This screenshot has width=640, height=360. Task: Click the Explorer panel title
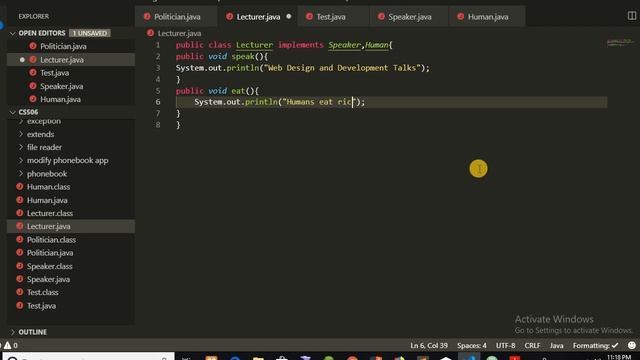click(x=33, y=16)
